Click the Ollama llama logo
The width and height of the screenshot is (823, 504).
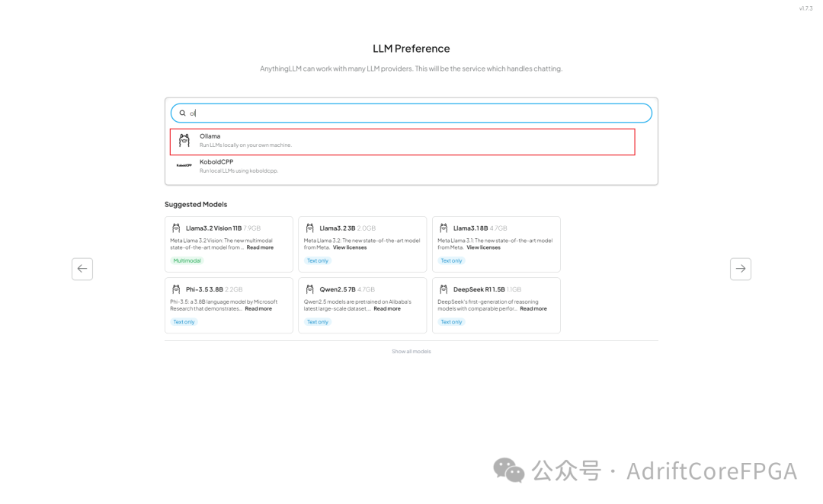pos(184,140)
